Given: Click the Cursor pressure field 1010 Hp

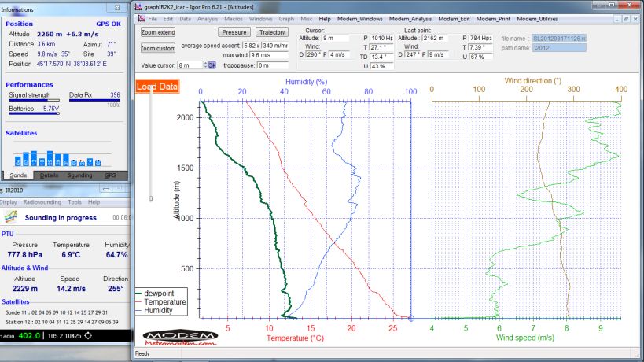Looking at the screenshot, I should [x=381, y=38].
